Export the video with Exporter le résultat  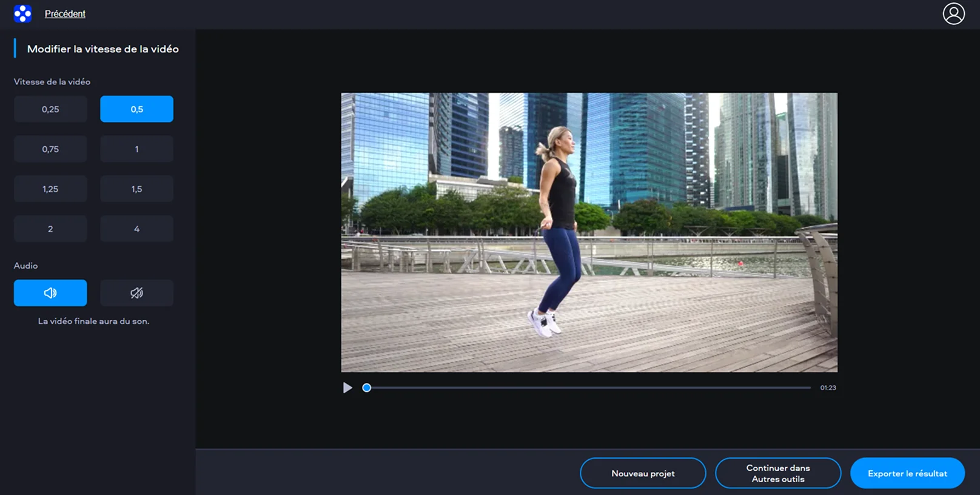click(x=907, y=473)
